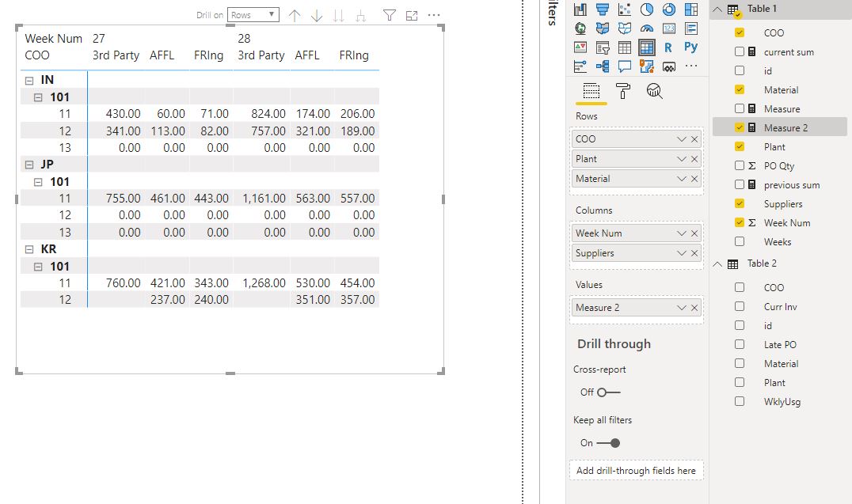
Task: Select the treemap visualization
Action: [x=691, y=9]
